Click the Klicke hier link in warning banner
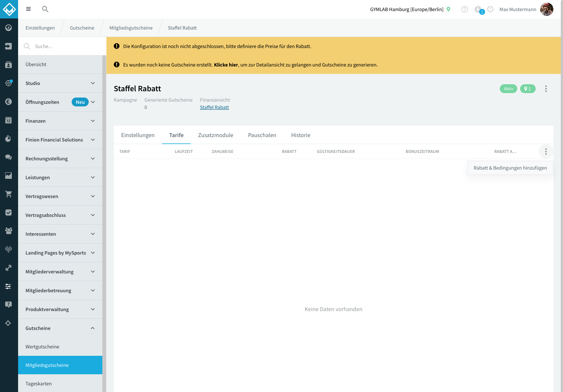Viewport: 563px width, 392px height. [226, 65]
